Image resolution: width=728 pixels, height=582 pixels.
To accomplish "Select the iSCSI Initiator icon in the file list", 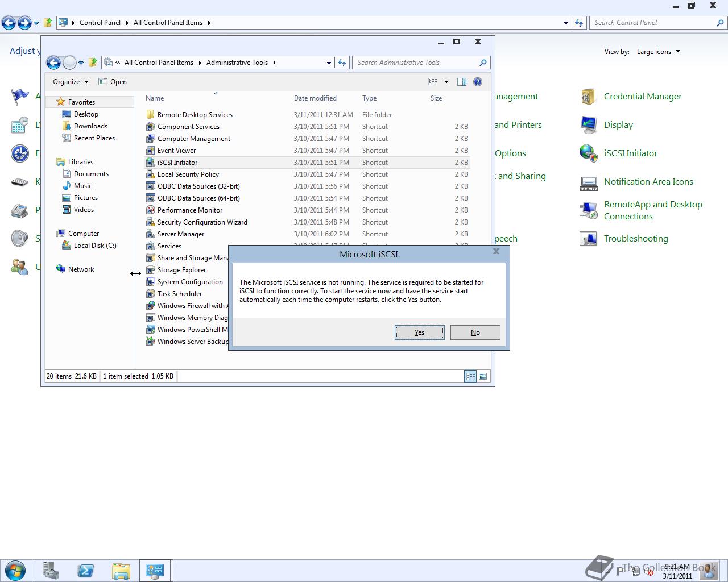I will (150, 163).
